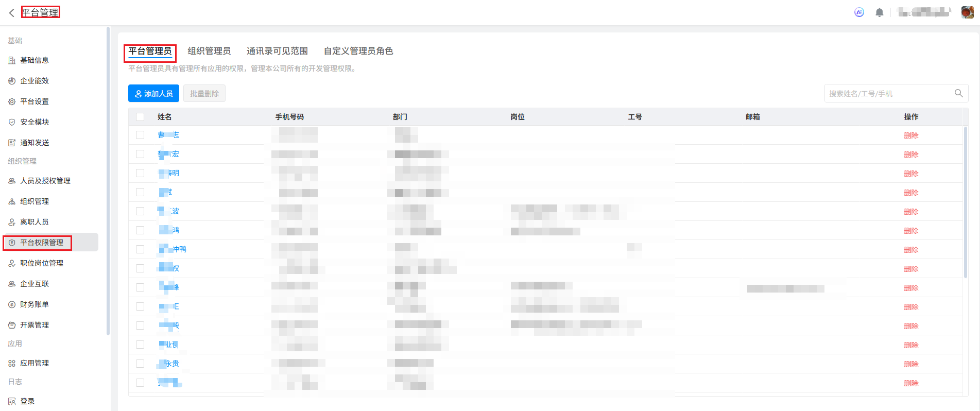This screenshot has height=411, width=980.
Task: Click the 添加人员 button
Action: 153,93
